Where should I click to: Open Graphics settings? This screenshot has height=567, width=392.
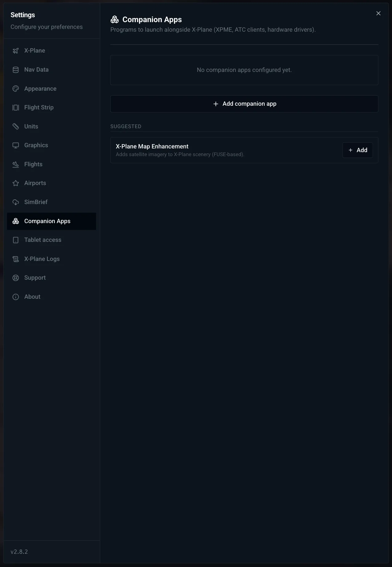[x=52, y=145]
